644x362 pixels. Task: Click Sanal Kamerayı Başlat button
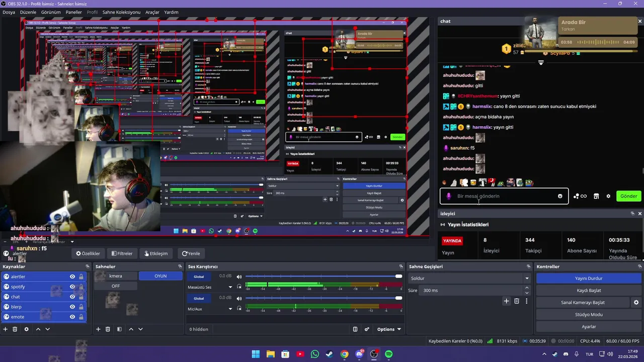(x=583, y=303)
